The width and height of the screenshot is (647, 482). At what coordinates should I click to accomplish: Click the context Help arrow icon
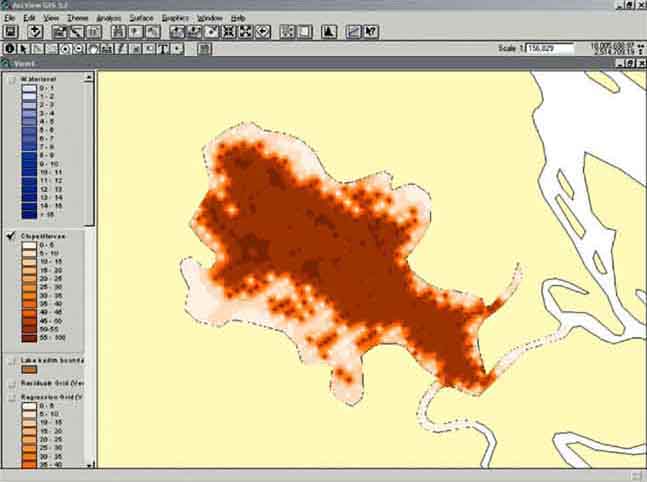point(371,32)
